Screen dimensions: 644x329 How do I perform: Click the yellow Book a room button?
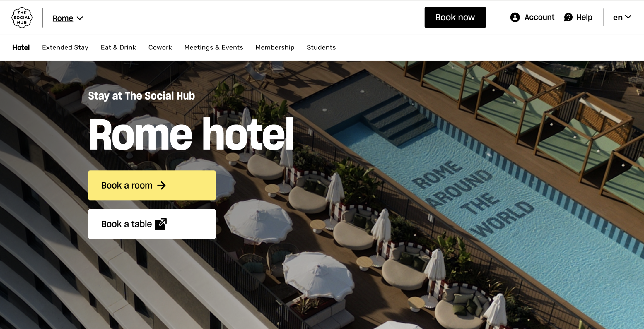152,185
